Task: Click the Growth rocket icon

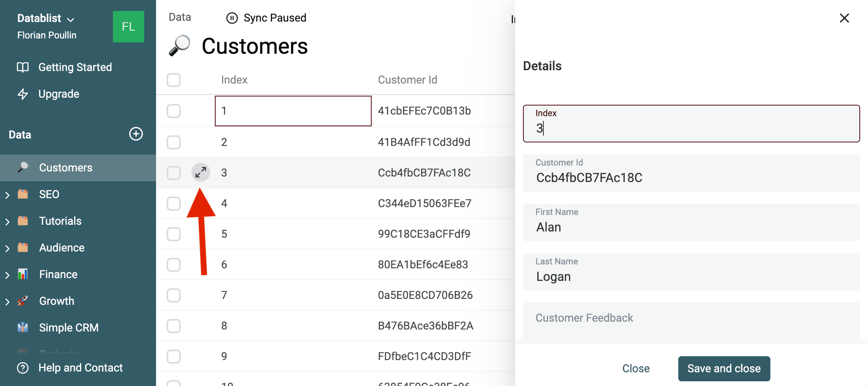Action: point(23,301)
